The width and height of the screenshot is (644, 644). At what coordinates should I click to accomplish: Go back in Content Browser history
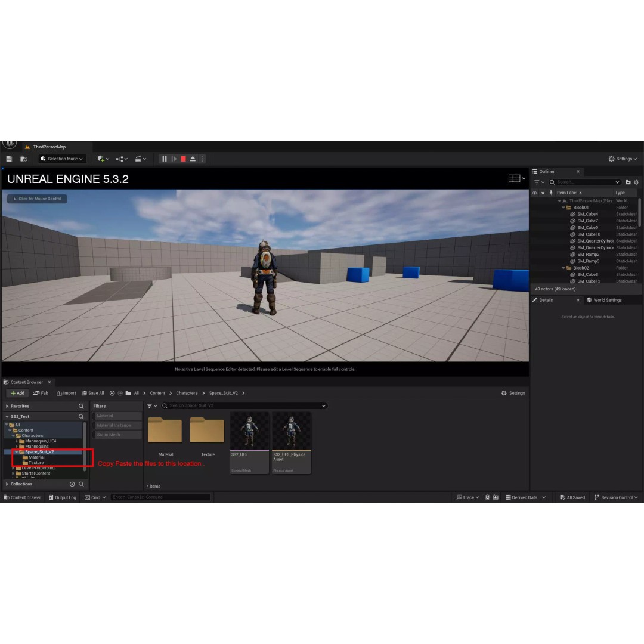point(112,393)
